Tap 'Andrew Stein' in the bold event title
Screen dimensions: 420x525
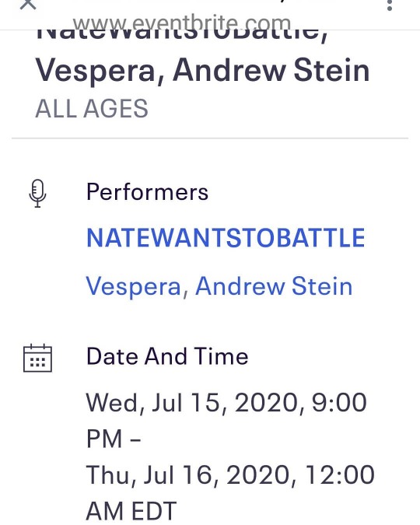(271, 70)
